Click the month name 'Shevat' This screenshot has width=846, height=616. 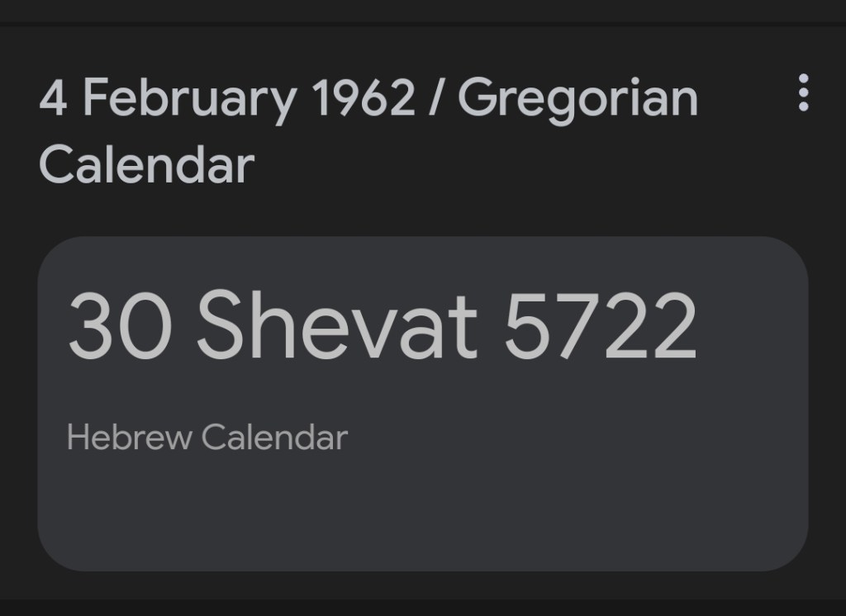point(337,325)
